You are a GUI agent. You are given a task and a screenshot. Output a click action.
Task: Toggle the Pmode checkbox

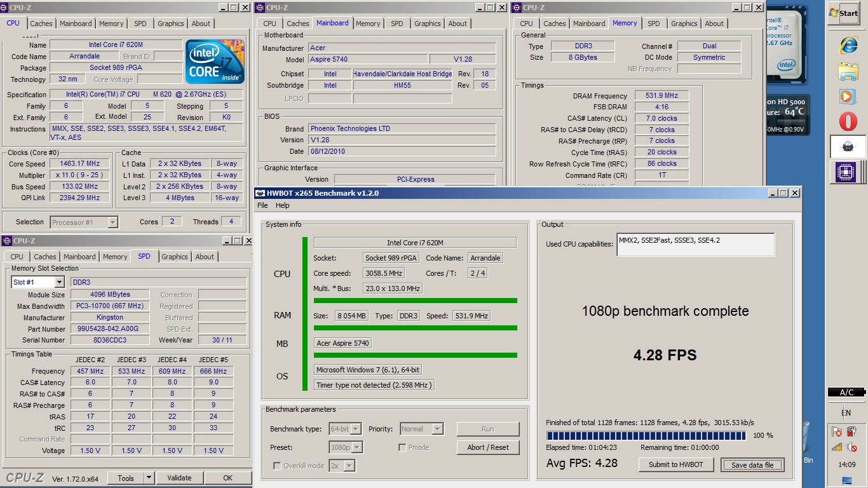pyautogui.click(x=402, y=447)
